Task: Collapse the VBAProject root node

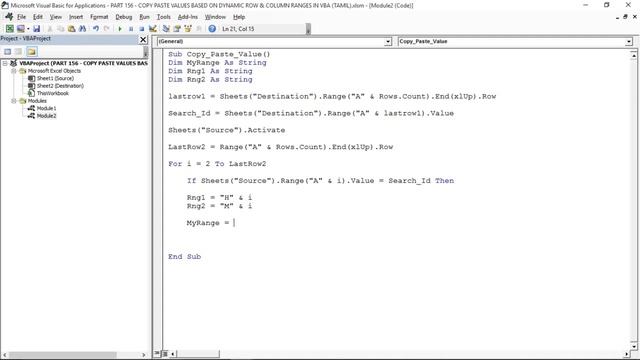Action: click(x=5, y=63)
